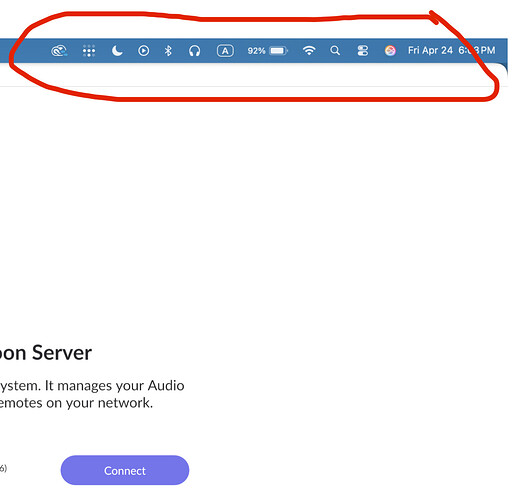
Task: Open the Now Playing play-circle icon
Action: [144, 51]
